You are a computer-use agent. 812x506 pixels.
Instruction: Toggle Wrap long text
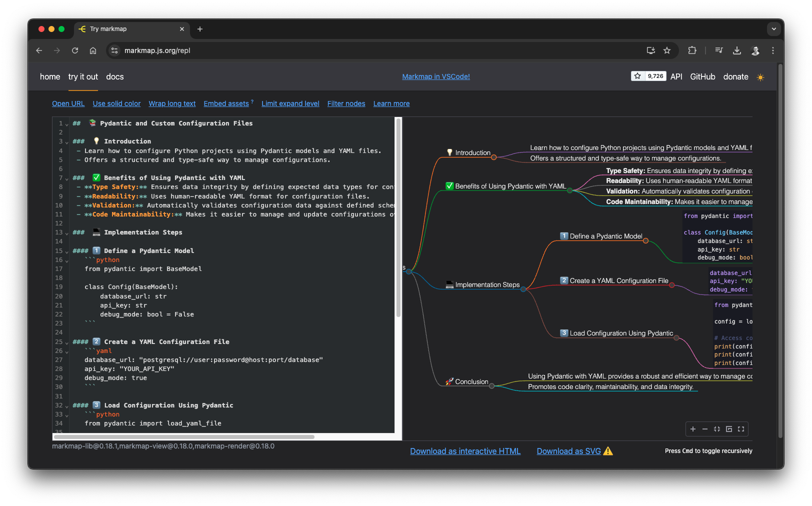172,103
